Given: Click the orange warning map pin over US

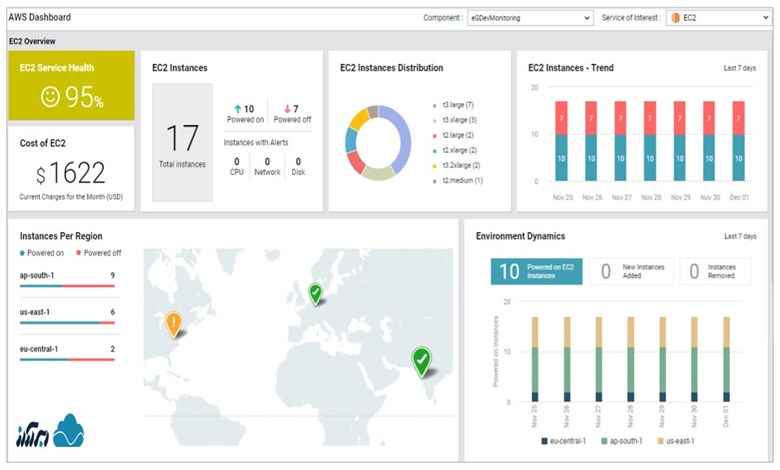Looking at the screenshot, I should pos(173,324).
